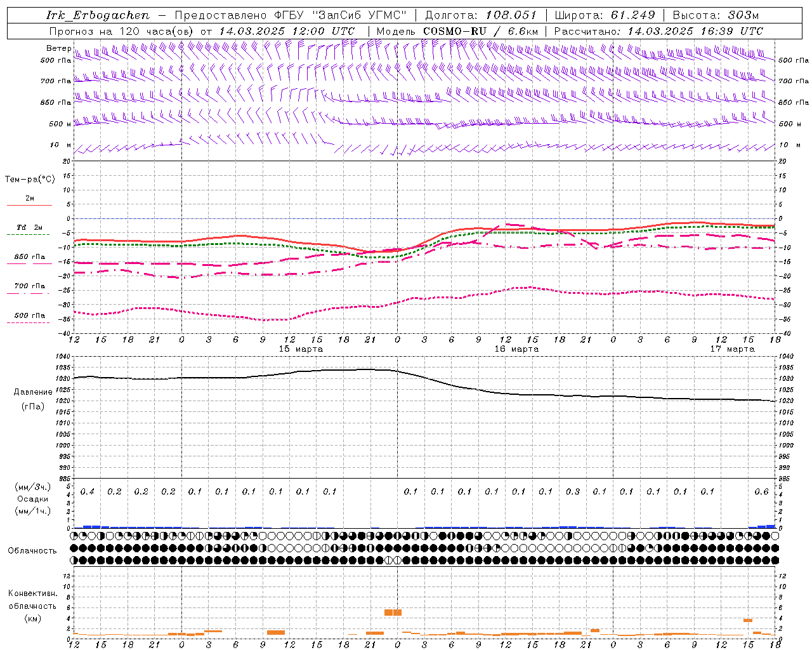Click the (км) convective unit label
Image resolution: width=812 pixels, height=650 pixels.
[x=33, y=618]
